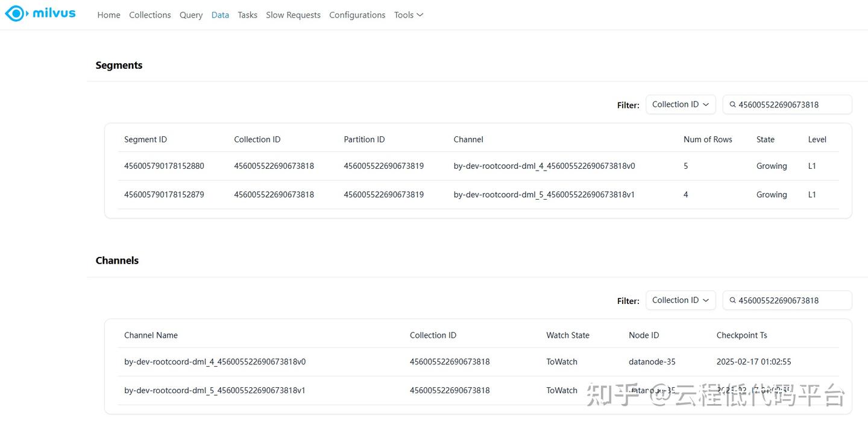Expand the Tools menu
Screen dimensions: 868x430
click(x=409, y=14)
